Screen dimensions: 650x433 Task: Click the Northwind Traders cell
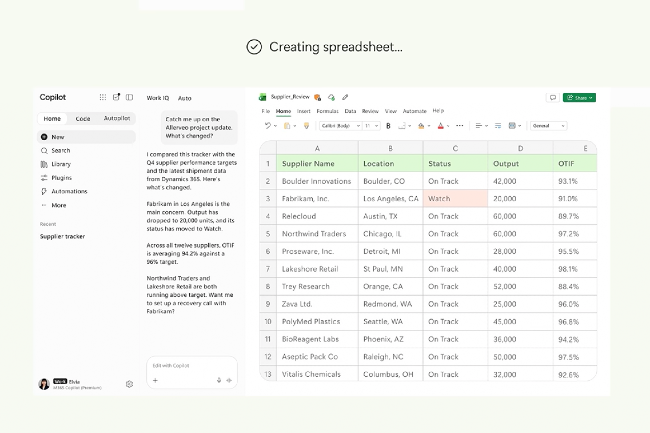317,234
